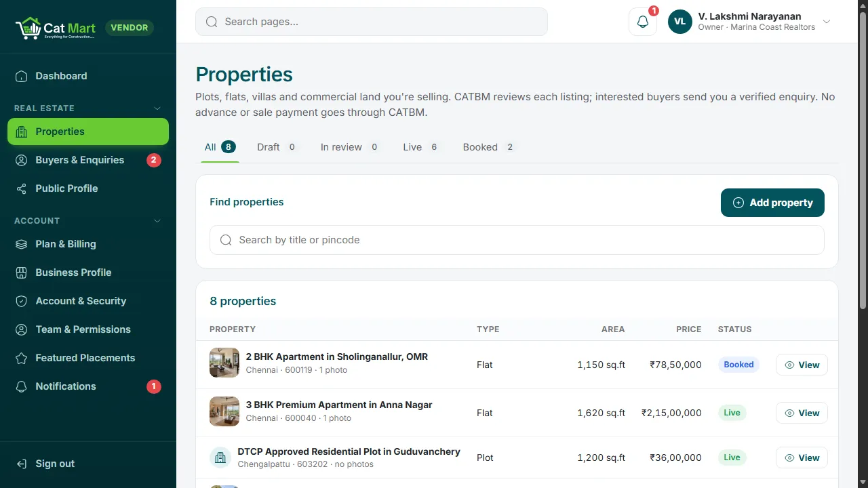Click the Sign out arrow icon
This screenshot has width=868, height=488.
tap(22, 464)
